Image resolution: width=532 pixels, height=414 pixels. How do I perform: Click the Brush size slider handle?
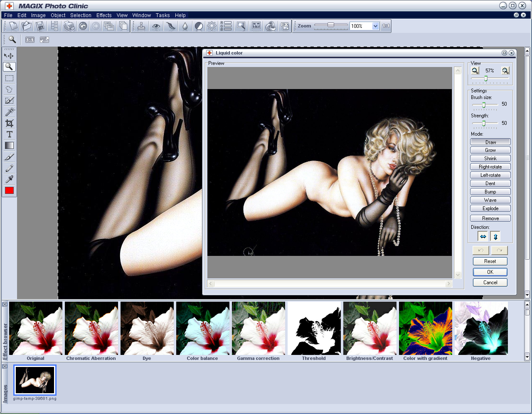484,105
